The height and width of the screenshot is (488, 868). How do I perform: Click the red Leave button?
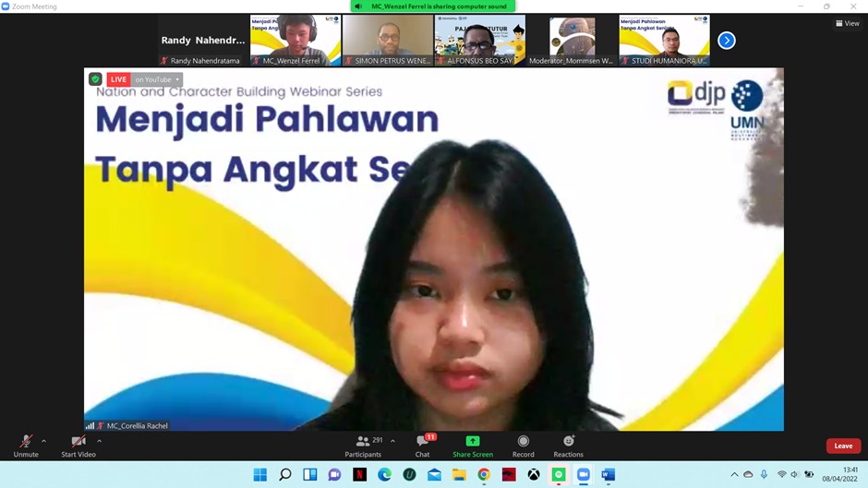(843, 446)
